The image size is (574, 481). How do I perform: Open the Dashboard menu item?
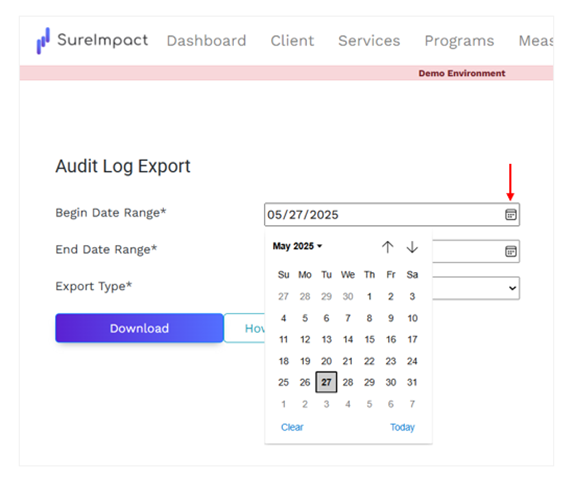coord(206,41)
